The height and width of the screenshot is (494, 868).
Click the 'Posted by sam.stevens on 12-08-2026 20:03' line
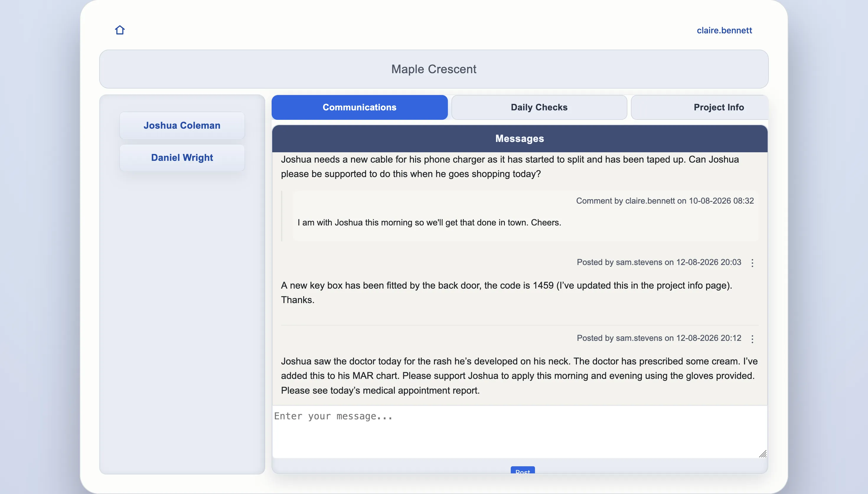pos(659,262)
